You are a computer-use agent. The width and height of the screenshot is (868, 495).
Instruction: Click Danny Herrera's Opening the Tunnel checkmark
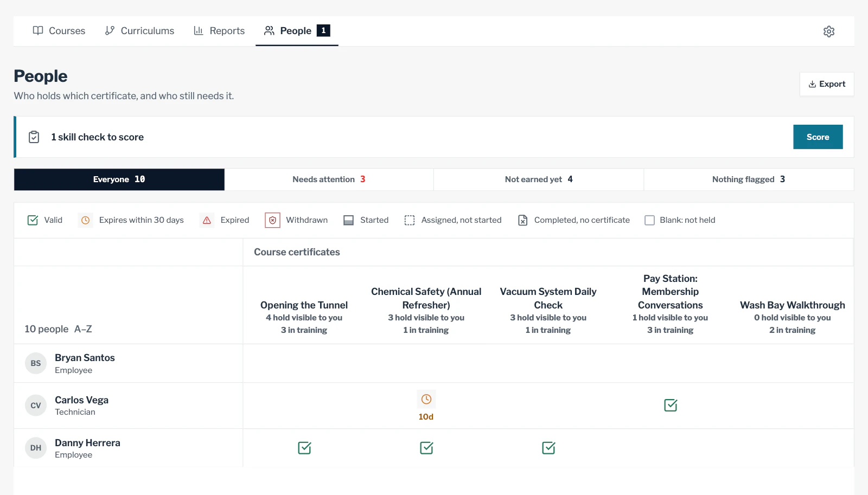[x=304, y=448]
